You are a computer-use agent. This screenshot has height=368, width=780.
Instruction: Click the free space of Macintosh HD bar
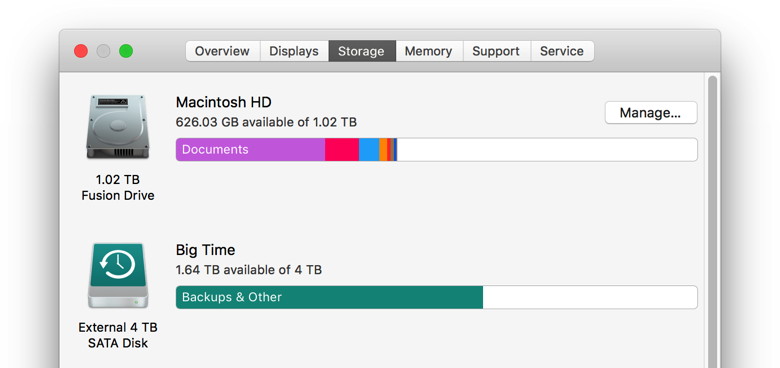[x=547, y=150]
